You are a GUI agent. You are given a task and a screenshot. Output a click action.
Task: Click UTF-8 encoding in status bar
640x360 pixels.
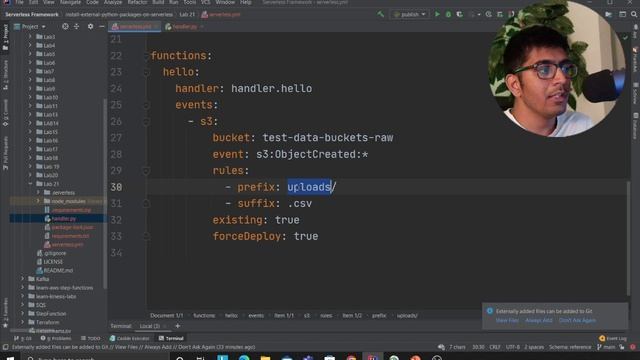tap(513, 347)
